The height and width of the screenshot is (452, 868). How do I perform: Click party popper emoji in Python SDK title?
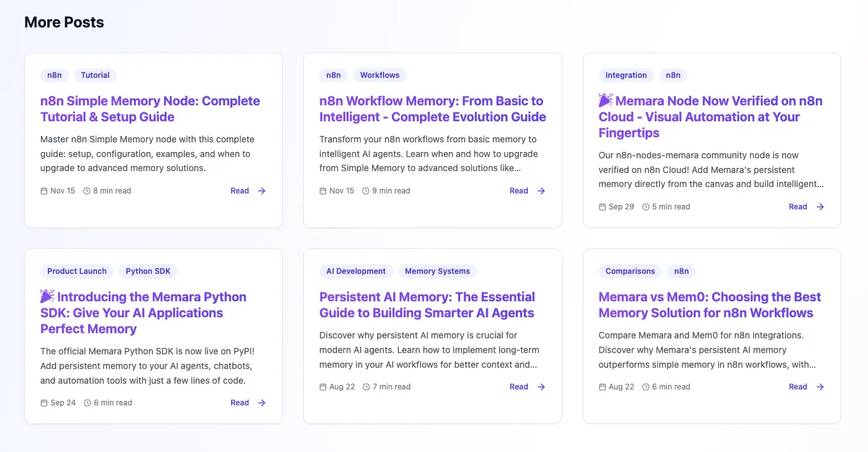click(47, 296)
